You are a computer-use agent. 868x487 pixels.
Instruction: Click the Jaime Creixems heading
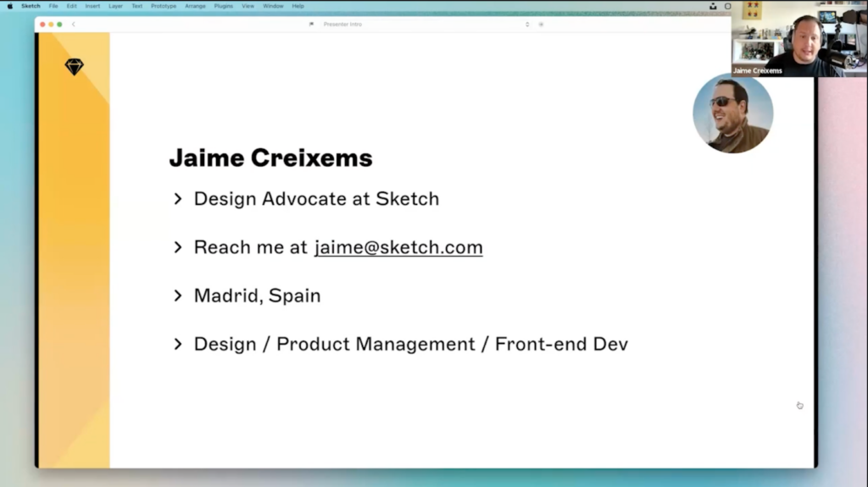click(x=270, y=158)
